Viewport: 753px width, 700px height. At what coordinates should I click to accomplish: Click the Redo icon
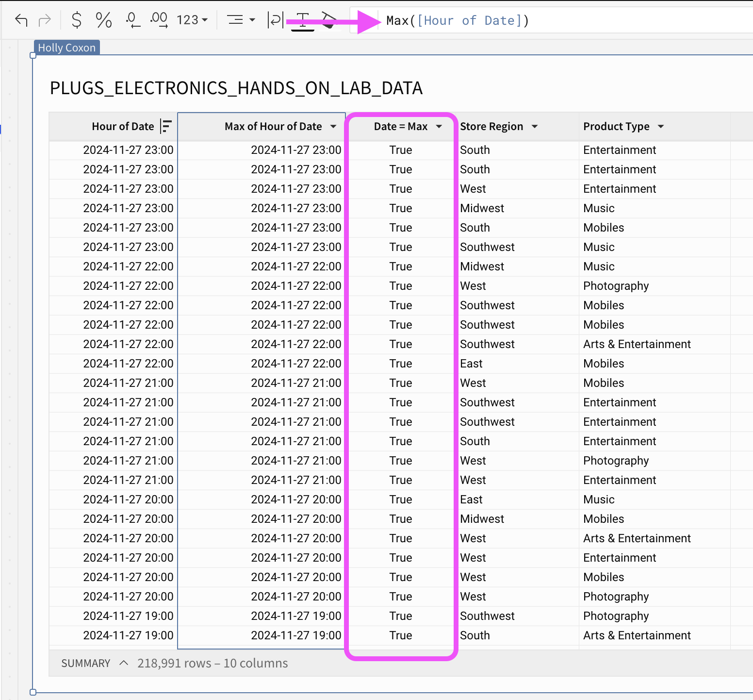pyautogui.click(x=45, y=20)
